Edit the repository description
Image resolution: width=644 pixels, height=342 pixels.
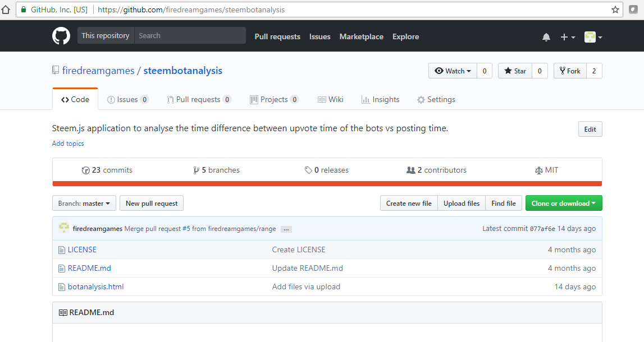590,129
